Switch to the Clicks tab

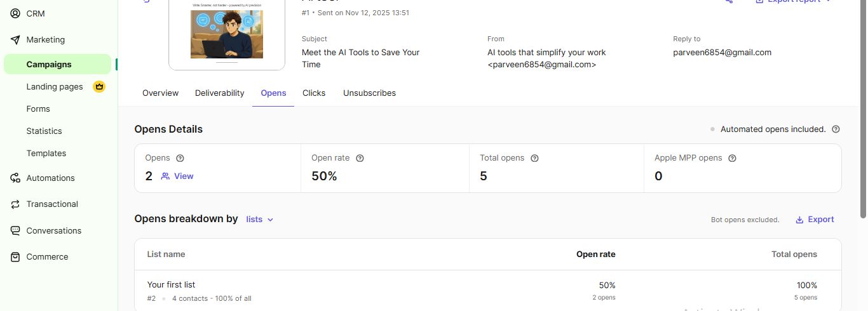pos(314,93)
